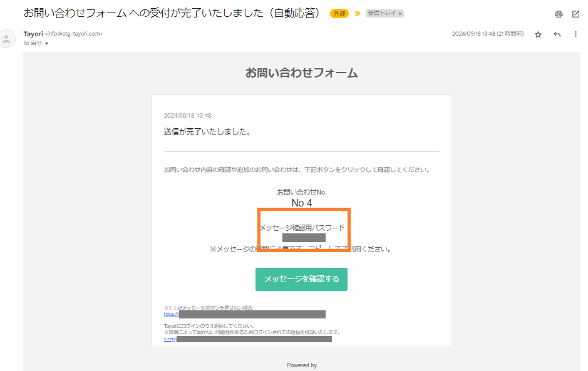588x371 pixels.
Task: Remove the 受信トレイ label with its x
Action: [400, 13]
